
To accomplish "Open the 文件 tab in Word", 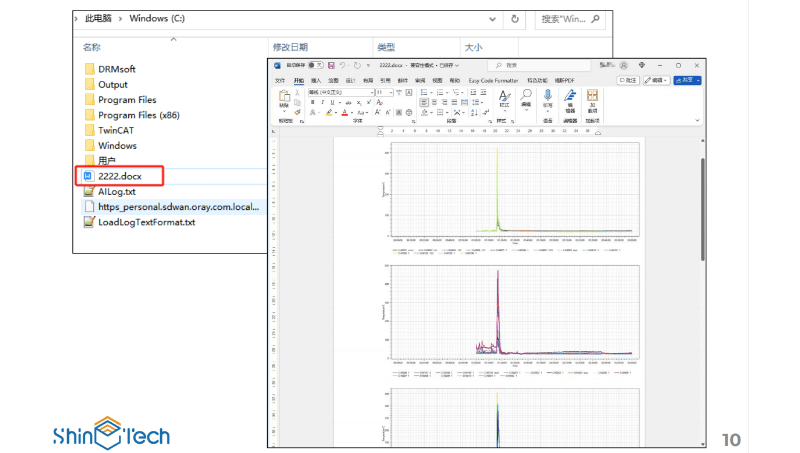I will click(x=280, y=81).
